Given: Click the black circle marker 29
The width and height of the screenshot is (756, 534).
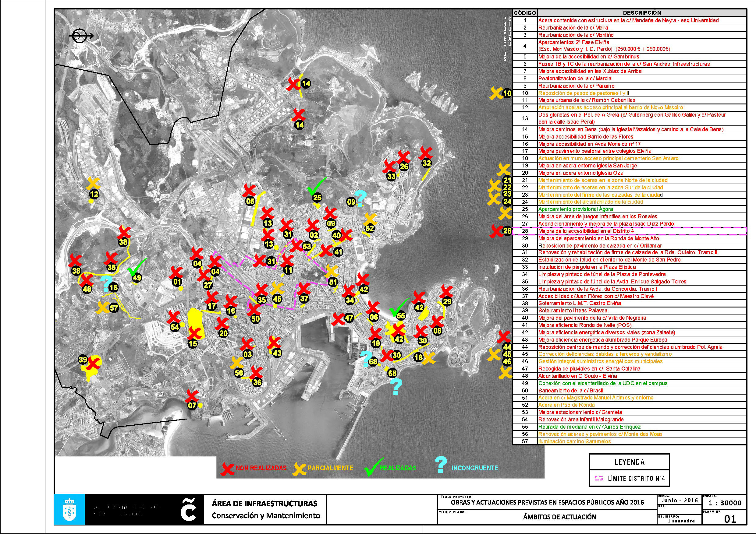Looking at the screenshot, I should point(447,301).
